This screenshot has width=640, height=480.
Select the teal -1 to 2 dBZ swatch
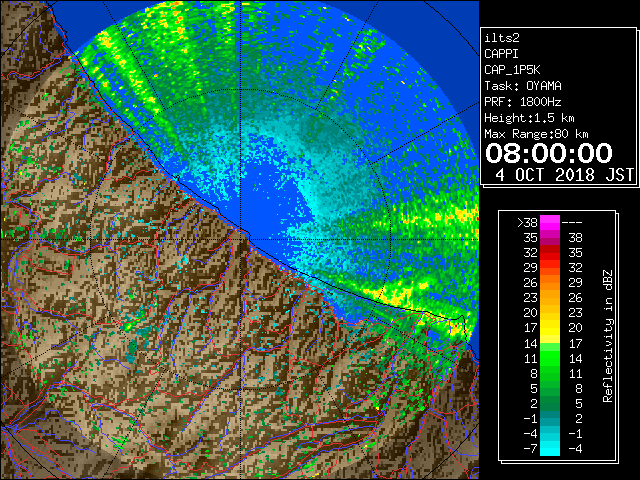pyautogui.click(x=550, y=418)
